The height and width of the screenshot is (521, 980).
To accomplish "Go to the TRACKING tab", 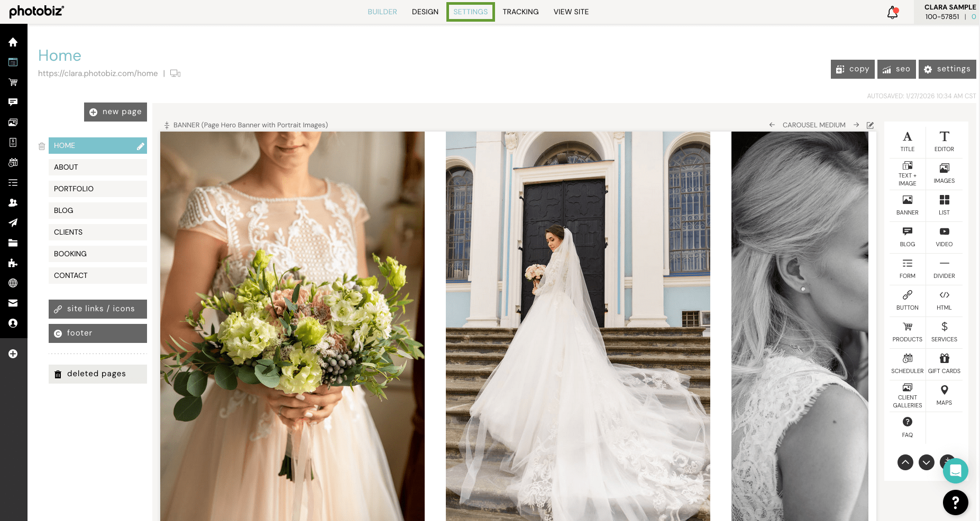I will click(520, 12).
